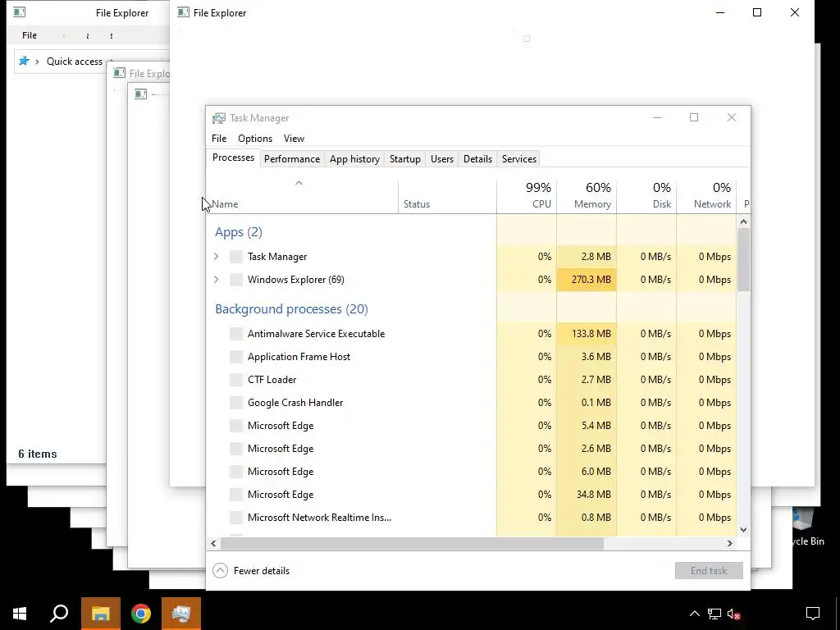Image resolution: width=840 pixels, height=630 pixels.
Task: Open Task Manager View menu
Action: [294, 139]
